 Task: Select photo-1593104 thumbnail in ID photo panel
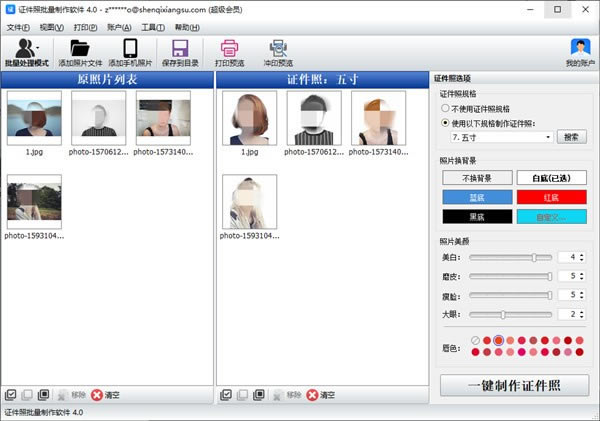pyautogui.click(x=249, y=202)
